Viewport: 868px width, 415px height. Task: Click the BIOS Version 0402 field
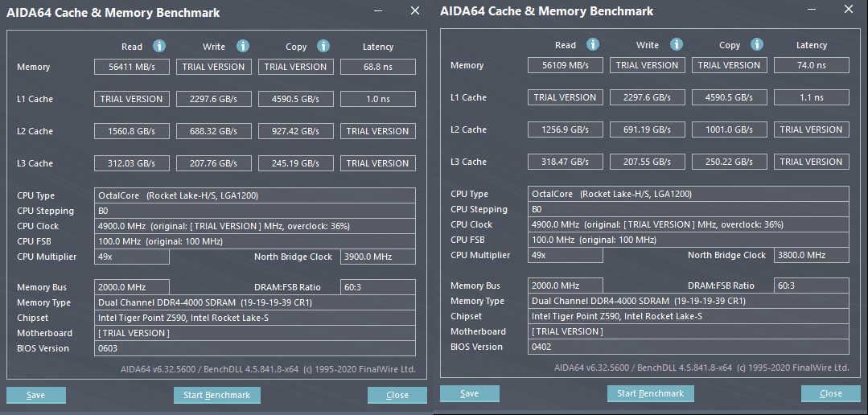689,347
